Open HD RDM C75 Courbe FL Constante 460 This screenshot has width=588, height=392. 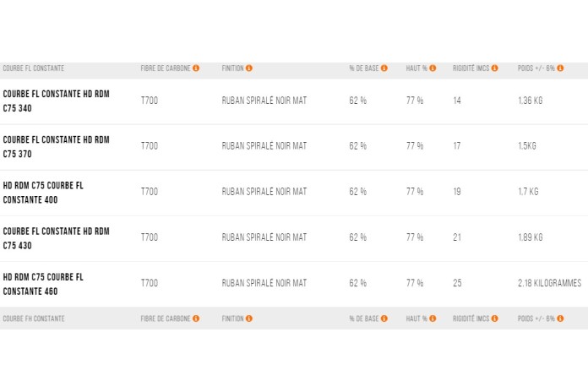point(43,283)
